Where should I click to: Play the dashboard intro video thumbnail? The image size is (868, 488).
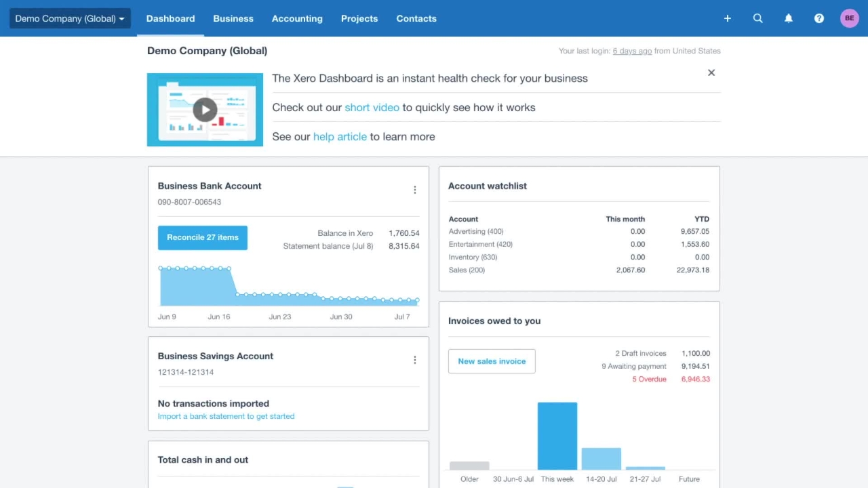tap(205, 110)
